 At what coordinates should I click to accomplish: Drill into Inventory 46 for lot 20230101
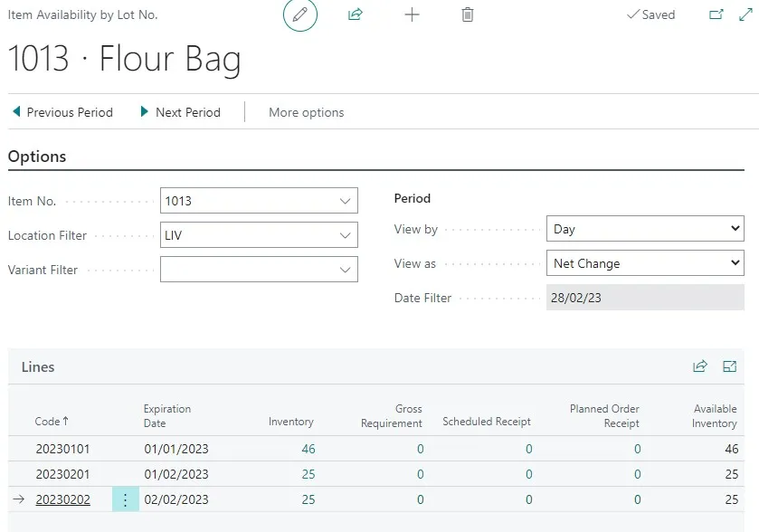[308, 449]
